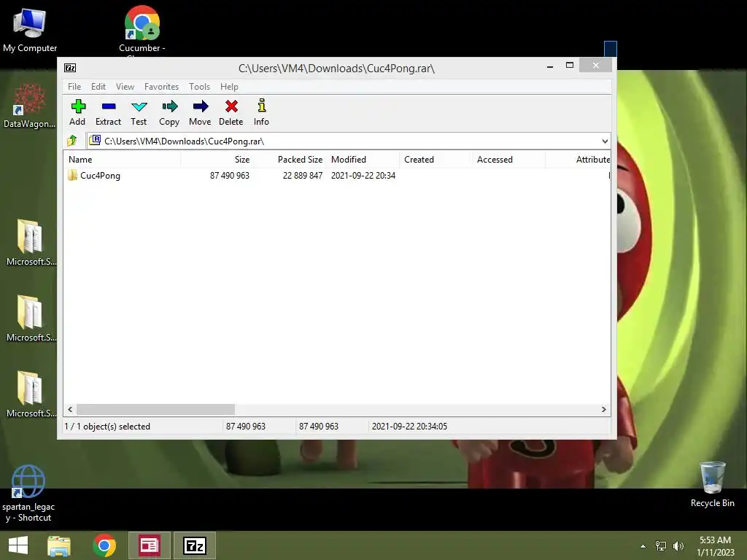
Task: Open the File menu
Action: click(74, 87)
